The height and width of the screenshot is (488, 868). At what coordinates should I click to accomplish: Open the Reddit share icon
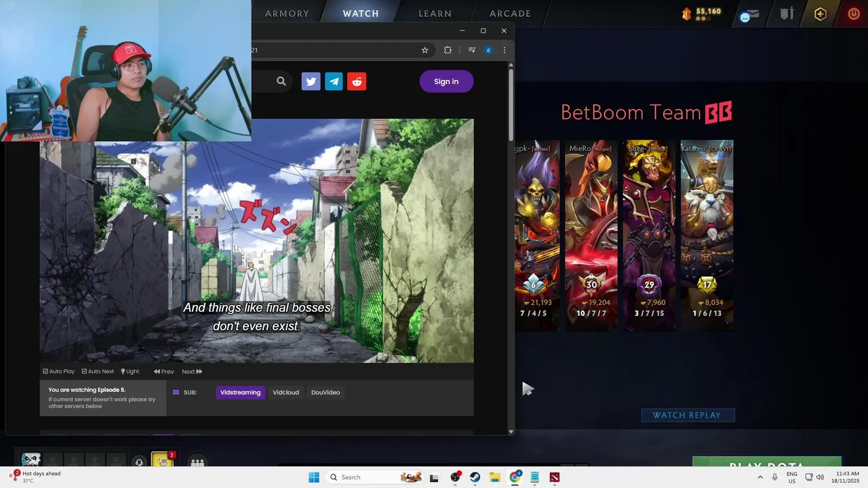(357, 81)
